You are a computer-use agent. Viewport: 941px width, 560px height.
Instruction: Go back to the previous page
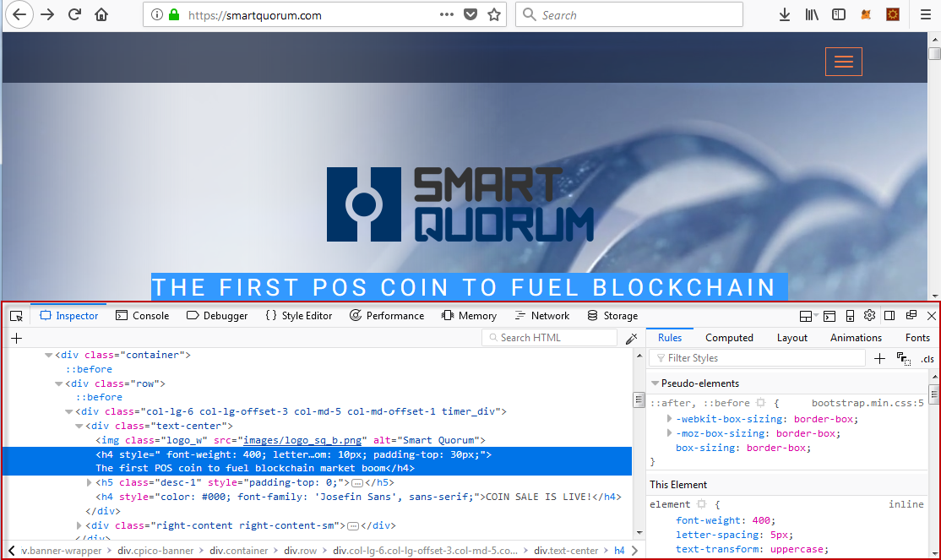tap(19, 14)
